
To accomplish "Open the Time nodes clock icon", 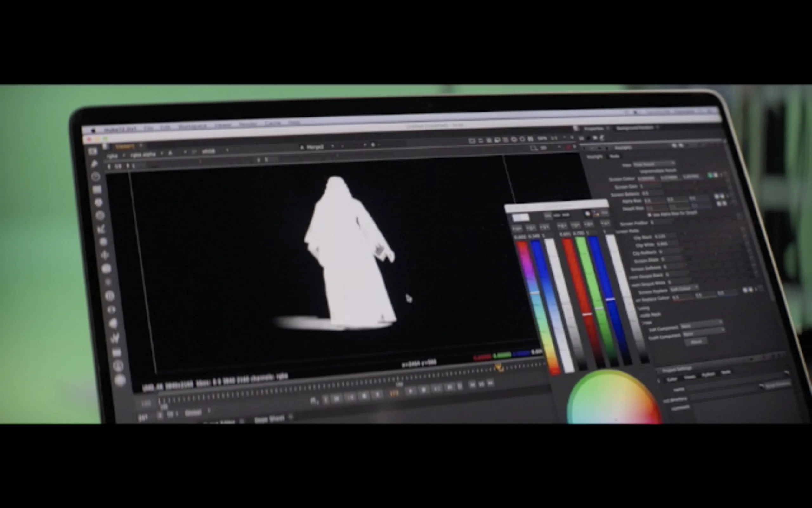I will coord(95,177).
